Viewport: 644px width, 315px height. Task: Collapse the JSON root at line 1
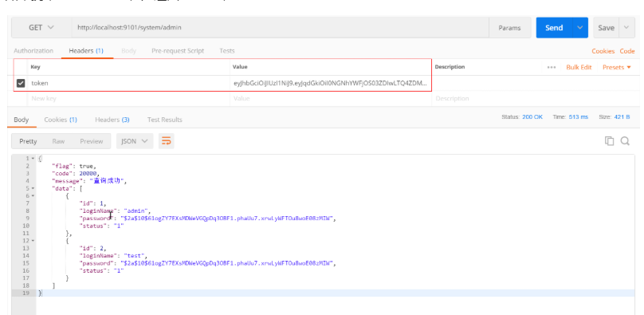point(33,159)
